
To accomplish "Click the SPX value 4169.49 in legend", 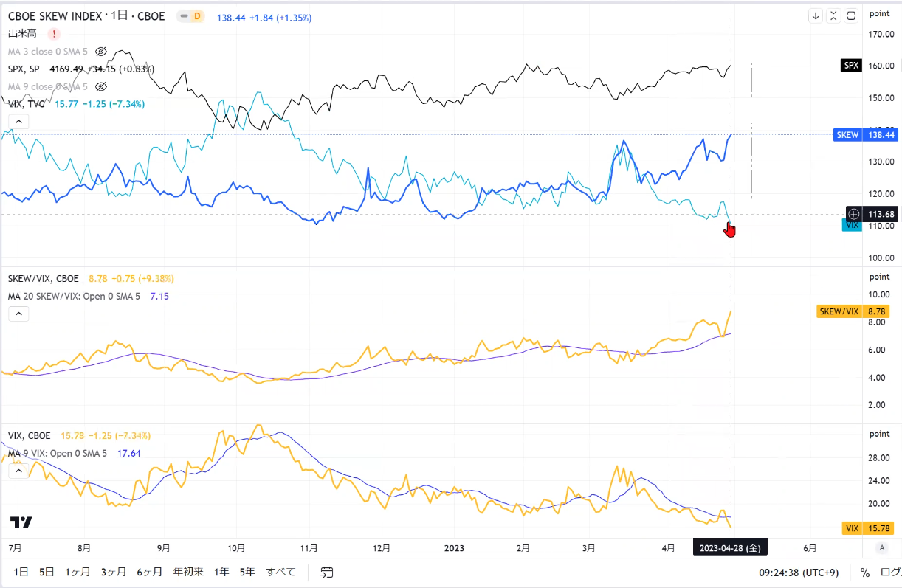I will [x=68, y=69].
